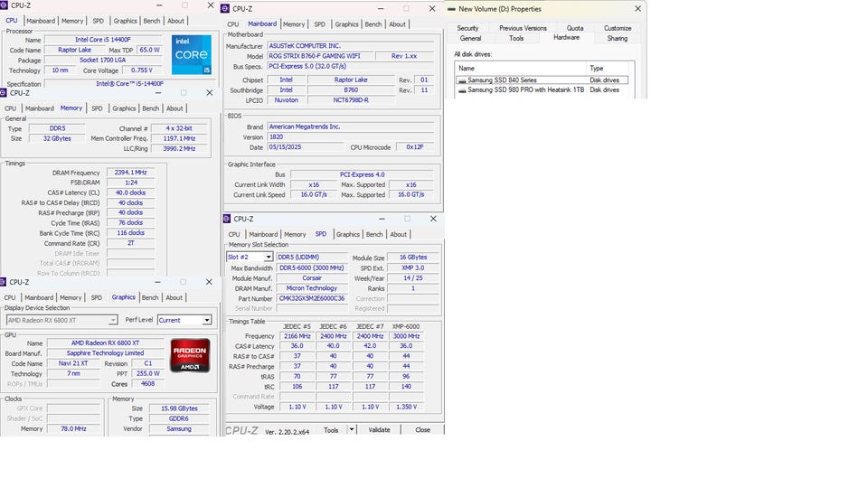Image resolution: width=868 pixels, height=488 pixels.
Task: Click the Code Name field Raptor Lake in processor window
Action: click(x=75, y=50)
